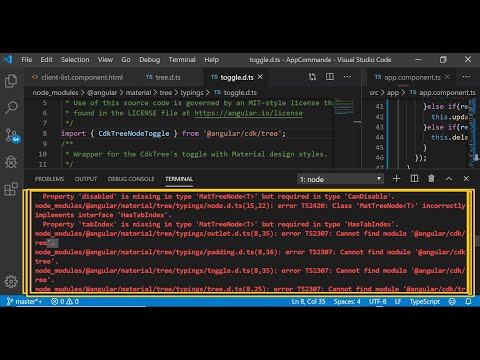Select the TERMINAL panel tab
The height and width of the screenshot is (360, 480).
click(179, 179)
